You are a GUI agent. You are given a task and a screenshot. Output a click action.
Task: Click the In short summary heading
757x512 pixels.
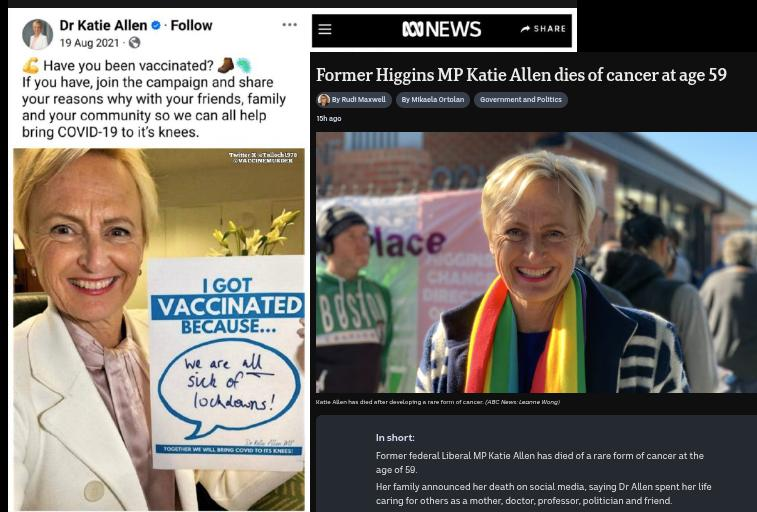click(x=395, y=438)
